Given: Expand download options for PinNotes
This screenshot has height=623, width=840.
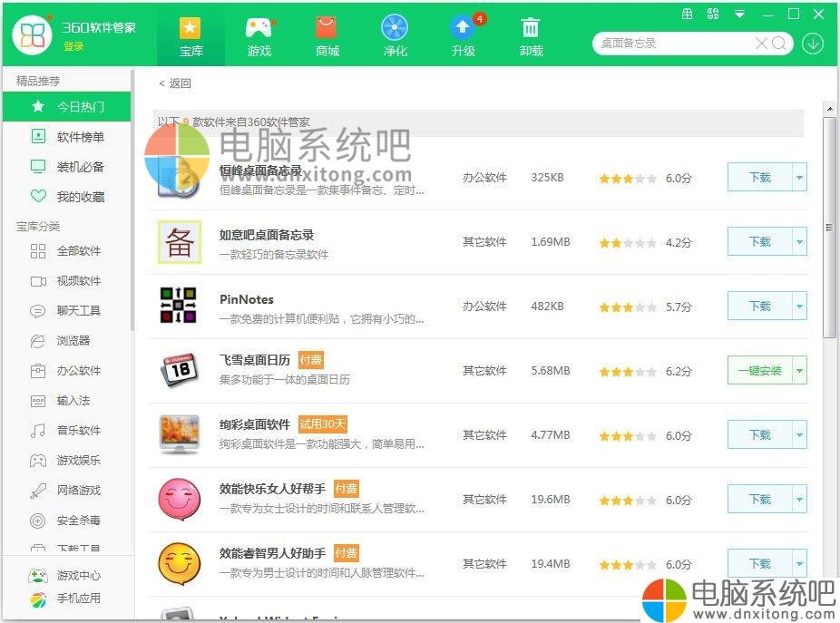Looking at the screenshot, I should point(799,306).
